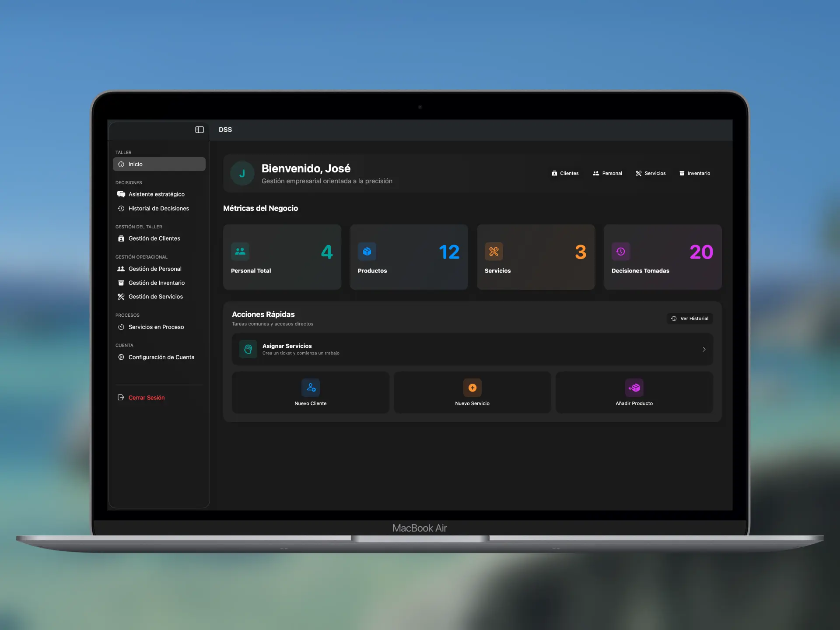This screenshot has height=630, width=840.
Task: Select the Asignar Servicios brain icon
Action: [x=248, y=349]
